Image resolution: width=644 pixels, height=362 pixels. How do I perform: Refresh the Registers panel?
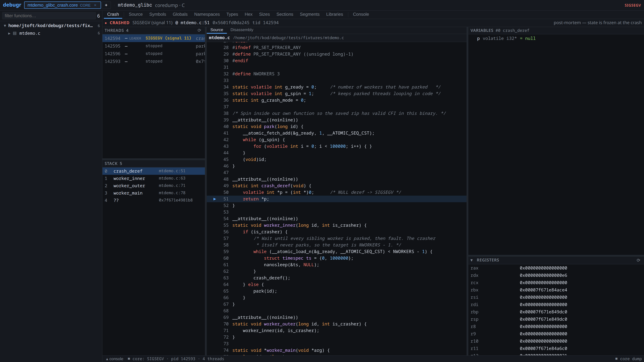(x=638, y=260)
